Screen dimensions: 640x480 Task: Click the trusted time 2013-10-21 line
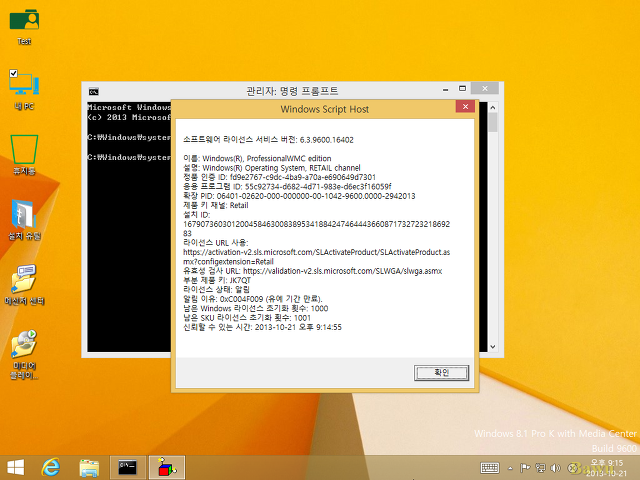point(262,327)
